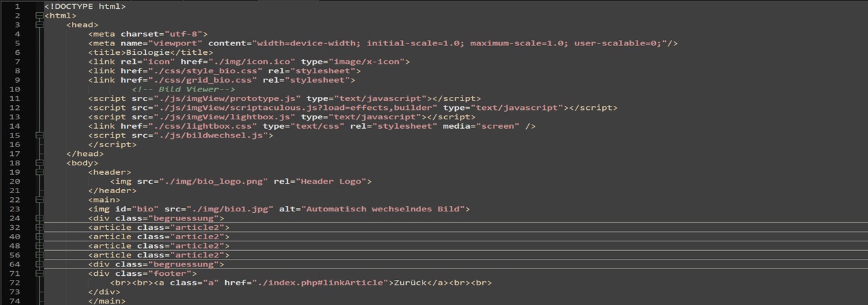The height and width of the screenshot is (305, 868).
Task: Click line number 10 in the gutter
Action: pyautogui.click(x=16, y=89)
